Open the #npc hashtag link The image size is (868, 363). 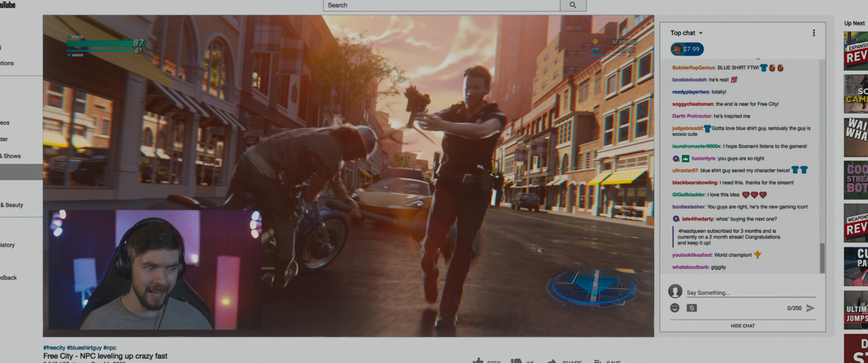point(110,348)
